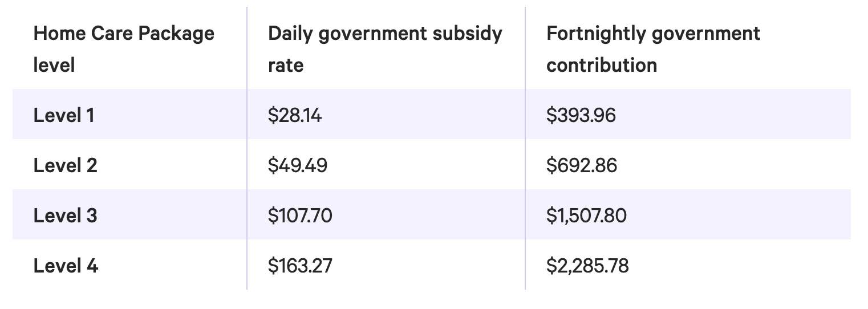Click the word "level" in first header

[54, 65]
